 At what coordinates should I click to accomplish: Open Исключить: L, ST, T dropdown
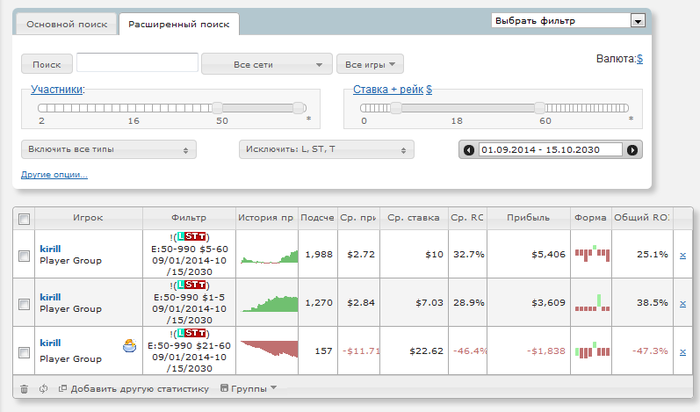[x=327, y=150]
